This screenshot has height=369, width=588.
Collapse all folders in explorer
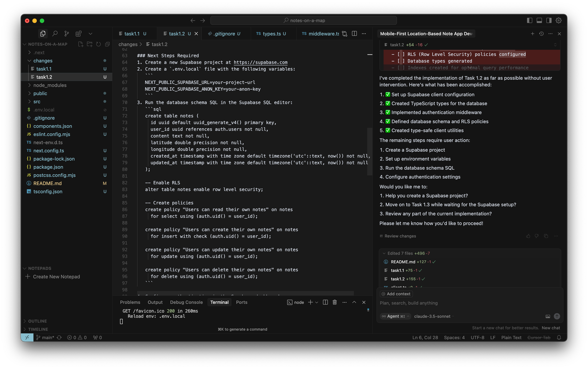click(x=107, y=44)
